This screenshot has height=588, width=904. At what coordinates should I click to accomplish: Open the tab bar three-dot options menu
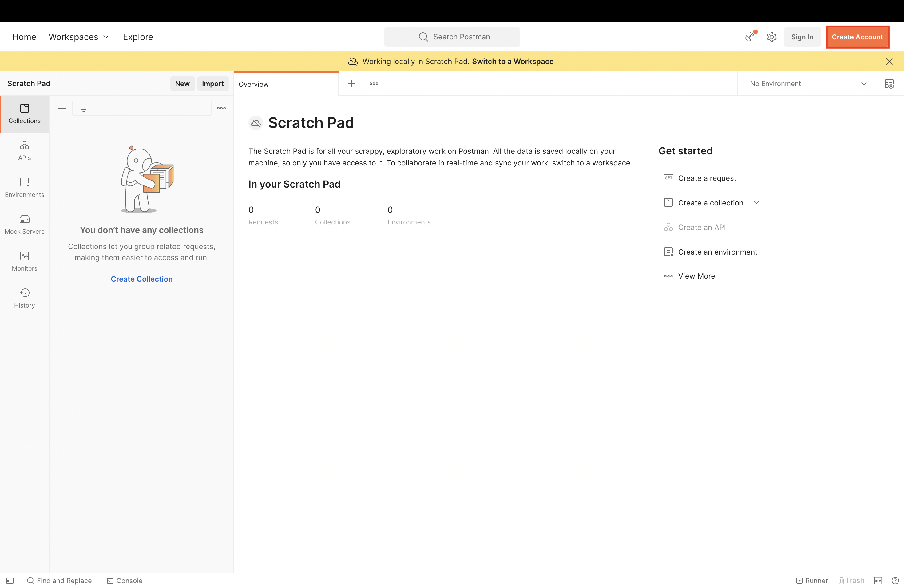[x=374, y=84]
